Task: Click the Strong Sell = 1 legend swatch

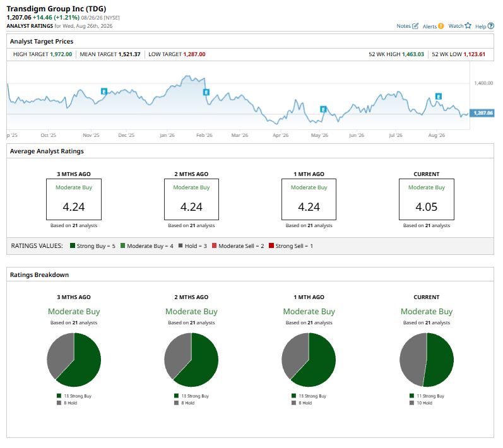Action: [x=271, y=245]
